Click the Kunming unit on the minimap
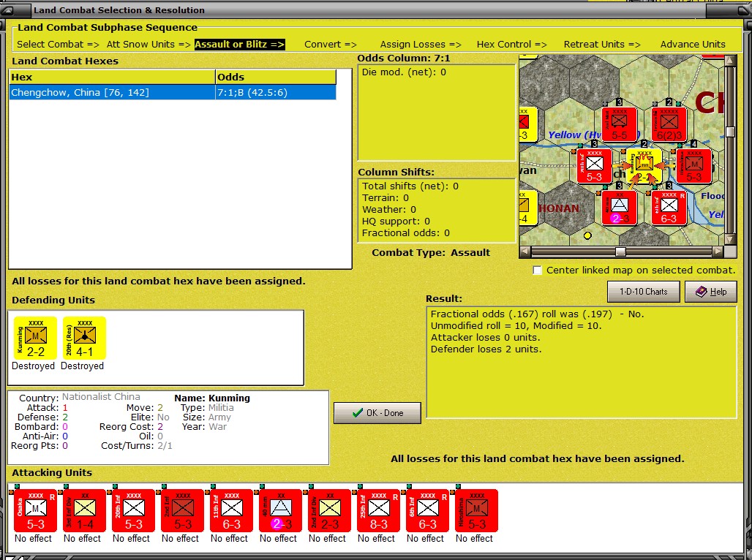The width and height of the screenshot is (752, 560). pos(644,166)
